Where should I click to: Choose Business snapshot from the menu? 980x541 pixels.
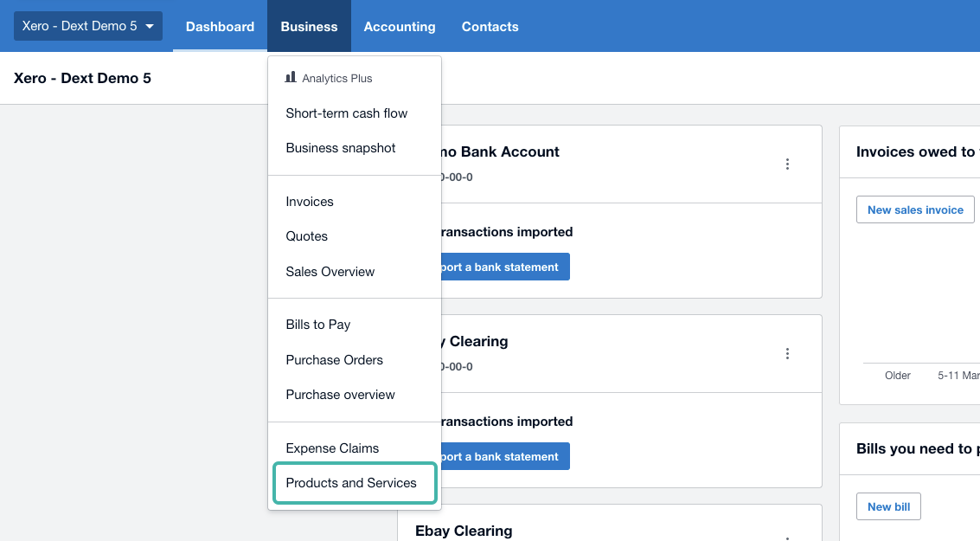(341, 148)
